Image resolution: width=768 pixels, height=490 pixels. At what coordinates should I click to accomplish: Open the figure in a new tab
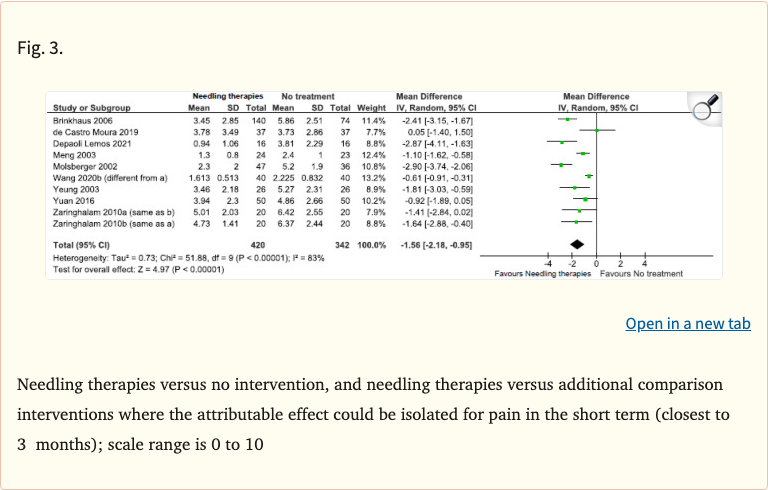click(687, 324)
